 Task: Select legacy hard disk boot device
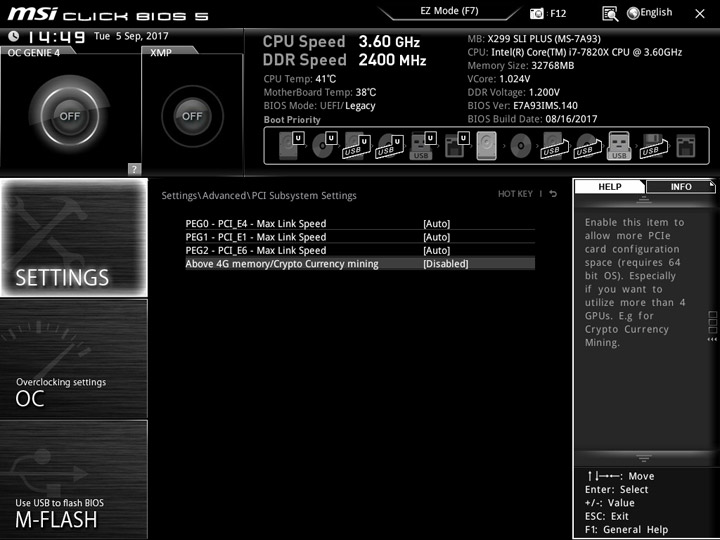[486, 146]
